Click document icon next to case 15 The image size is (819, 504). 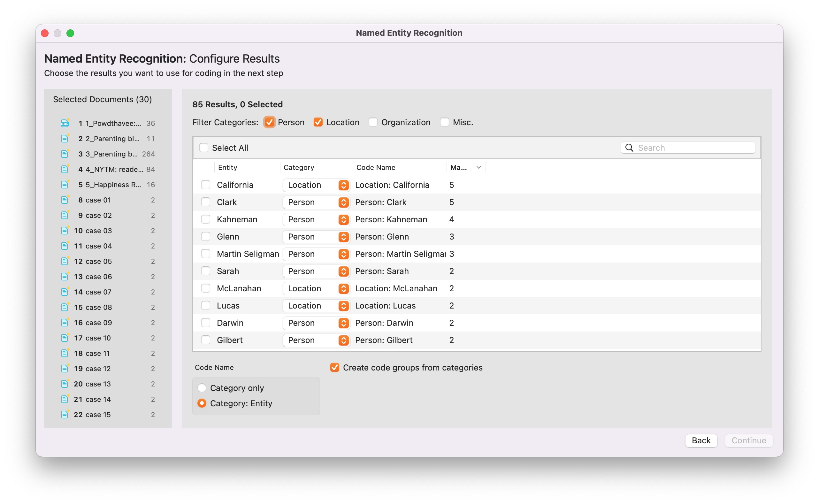coord(65,415)
